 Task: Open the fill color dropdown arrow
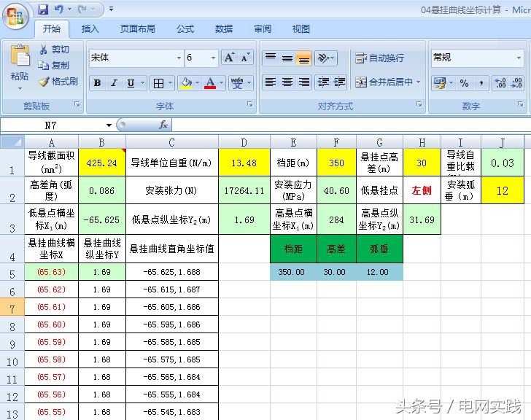click(x=198, y=83)
